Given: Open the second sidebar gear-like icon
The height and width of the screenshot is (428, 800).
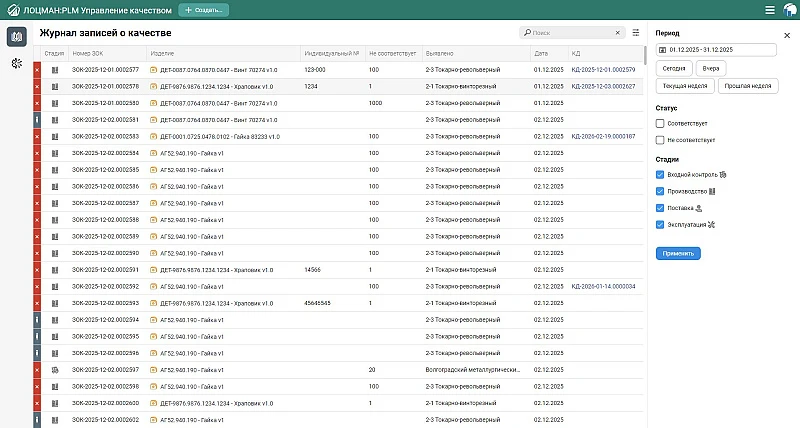Looking at the screenshot, I should point(17,63).
